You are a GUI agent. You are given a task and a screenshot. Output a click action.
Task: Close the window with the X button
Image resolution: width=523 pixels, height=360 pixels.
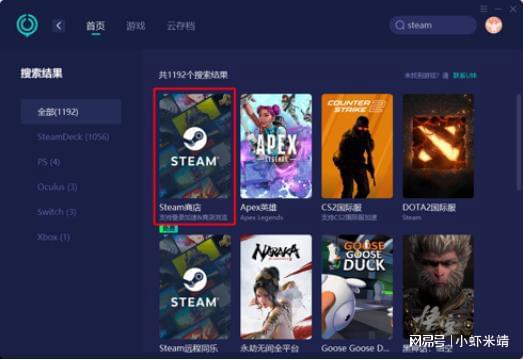(513, 9)
